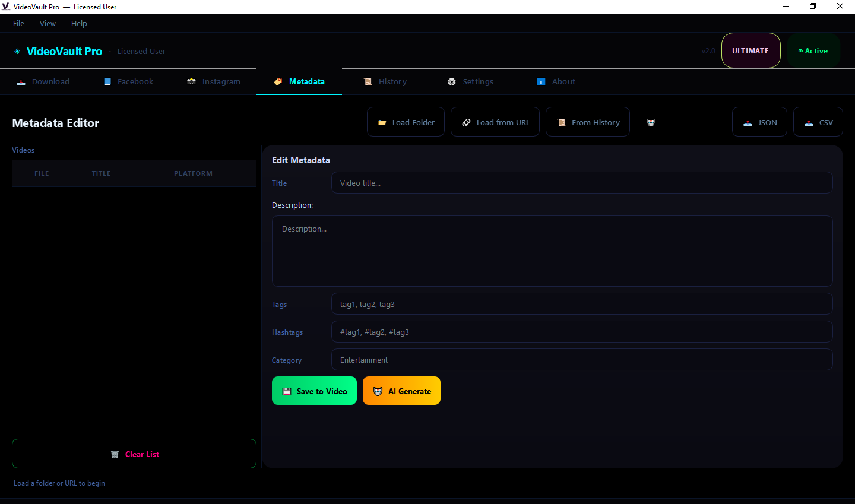Click the ULTIMATE license badge
855x504 pixels.
pyautogui.click(x=750, y=51)
